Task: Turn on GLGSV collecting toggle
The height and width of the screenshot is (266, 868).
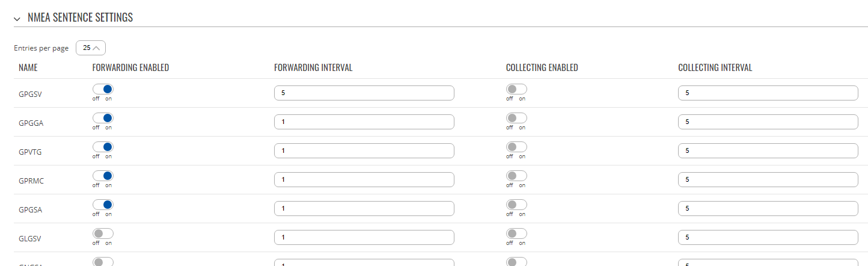Action: [x=516, y=234]
